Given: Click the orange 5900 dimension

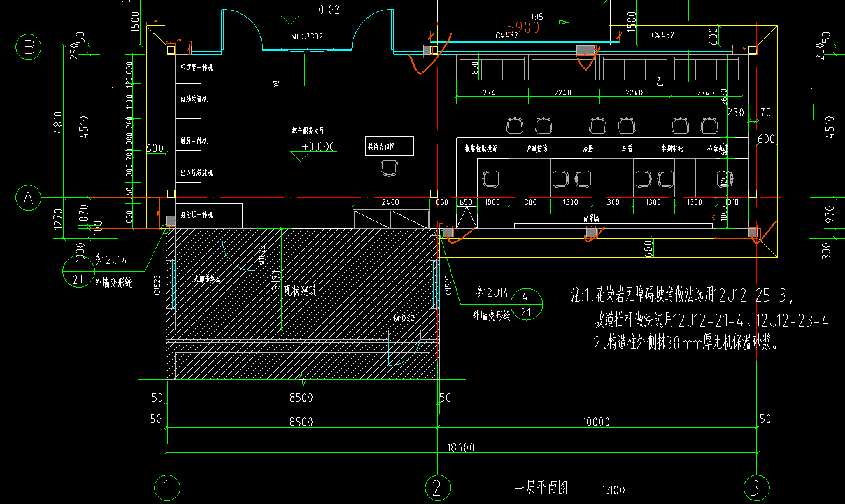Looking at the screenshot, I should coord(522,27).
